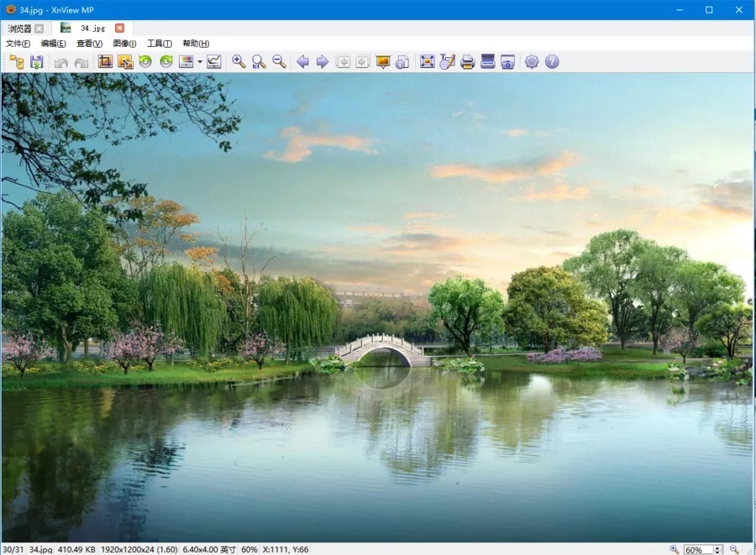756x555 pixels.
Task: Go to the next image arrow
Action: coord(322,61)
